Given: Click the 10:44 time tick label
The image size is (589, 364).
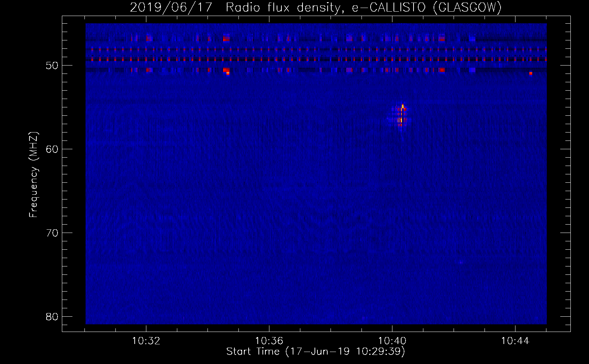Looking at the screenshot, I should pyautogui.click(x=515, y=341).
